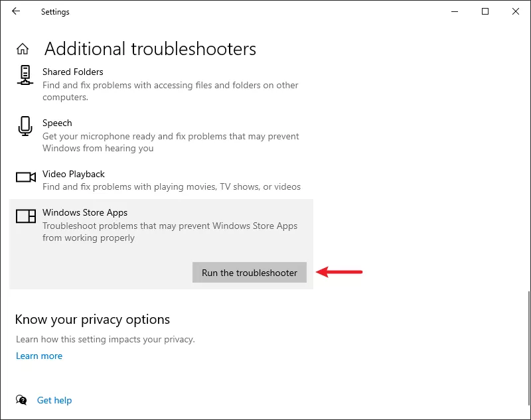The height and width of the screenshot is (420, 531).
Task: Maximize the Settings window
Action: pyautogui.click(x=485, y=11)
